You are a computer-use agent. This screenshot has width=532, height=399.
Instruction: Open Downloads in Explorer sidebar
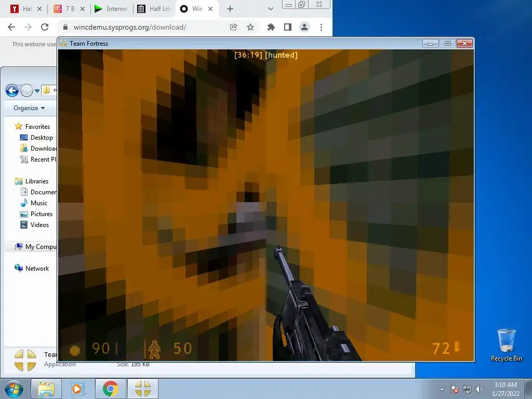(x=38, y=148)
